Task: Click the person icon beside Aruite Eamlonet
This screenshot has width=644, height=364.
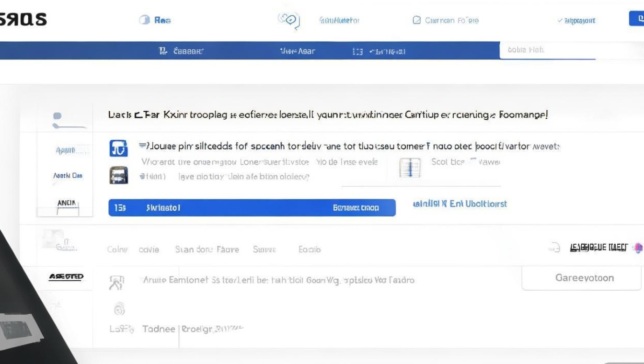Action: click(116, 283)
